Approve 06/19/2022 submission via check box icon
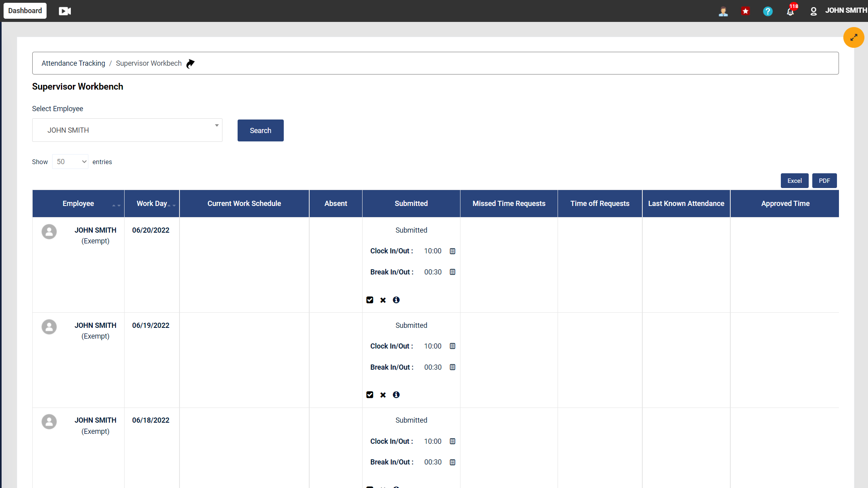Image resolution: width=868 pixels, height=488 pixels. click(x=370, y=395)
